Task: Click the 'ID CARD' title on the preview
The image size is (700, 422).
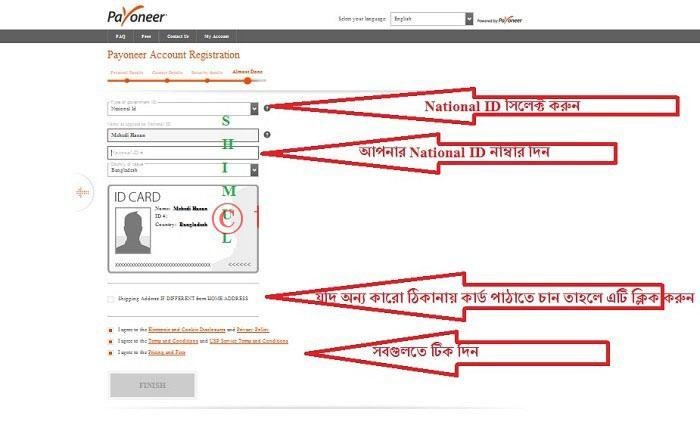Action: pyautogui.click(x=137, y=197)
